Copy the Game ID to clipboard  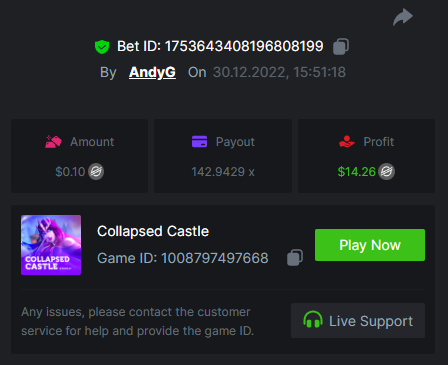click(x=295, y=258)
